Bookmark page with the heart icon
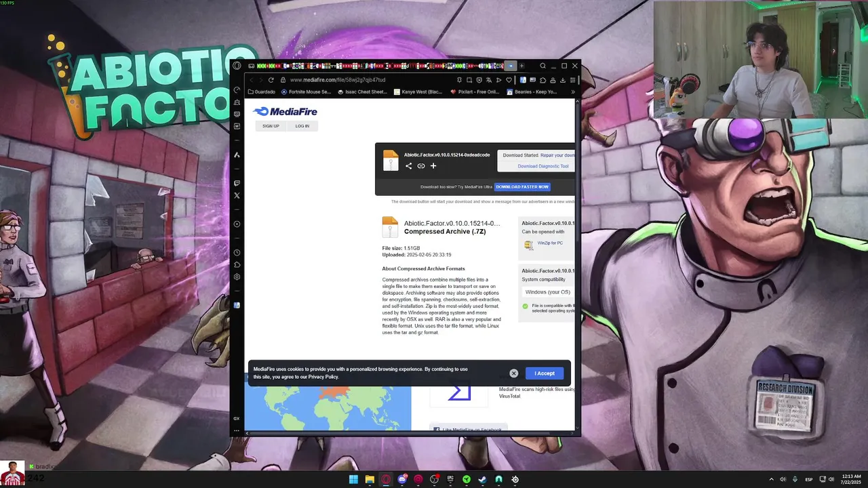Image resolution: width=868 pixels, height=488 pixels. (509, 80)
